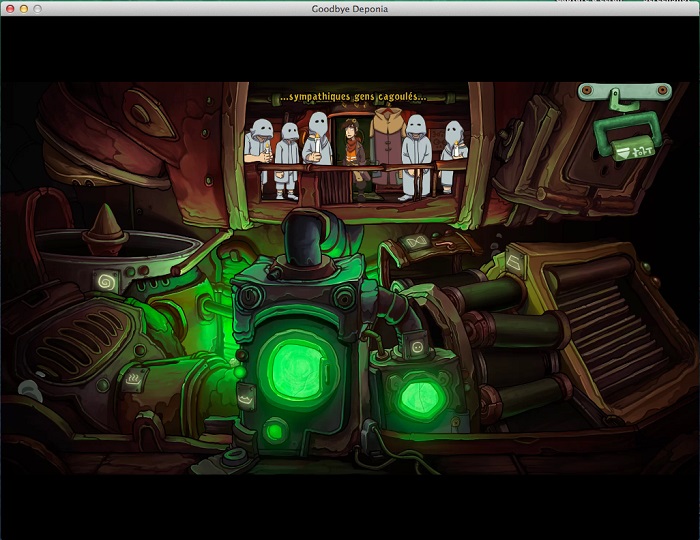Turn the power-symbol knob on the green machine
The image size is (700, 540).
pyautogui.click(x=249, y=296)
